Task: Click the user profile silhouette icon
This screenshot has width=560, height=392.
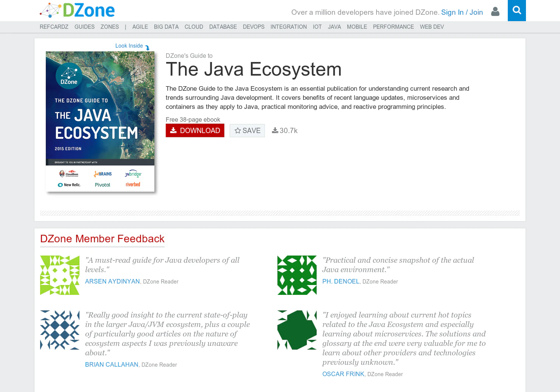Action: click(495, 12)
